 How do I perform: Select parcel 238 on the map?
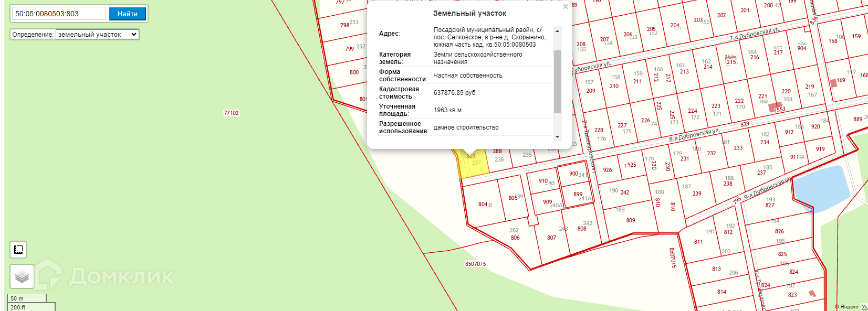[728, 184]
